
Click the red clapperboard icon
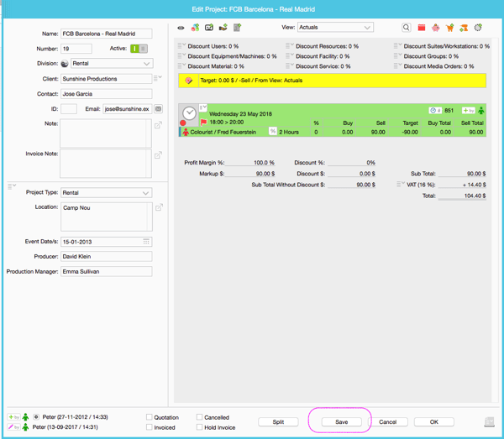click(422, 28)
